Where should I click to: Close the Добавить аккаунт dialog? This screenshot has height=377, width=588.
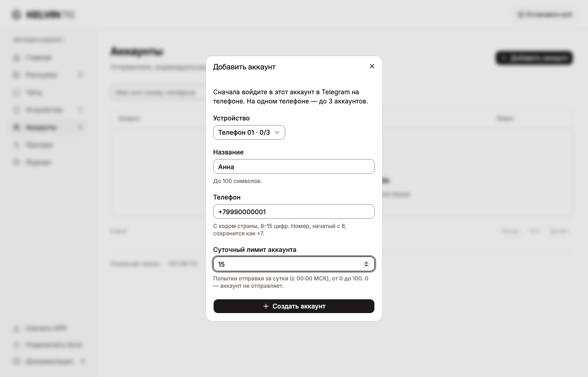click(372, 66)
